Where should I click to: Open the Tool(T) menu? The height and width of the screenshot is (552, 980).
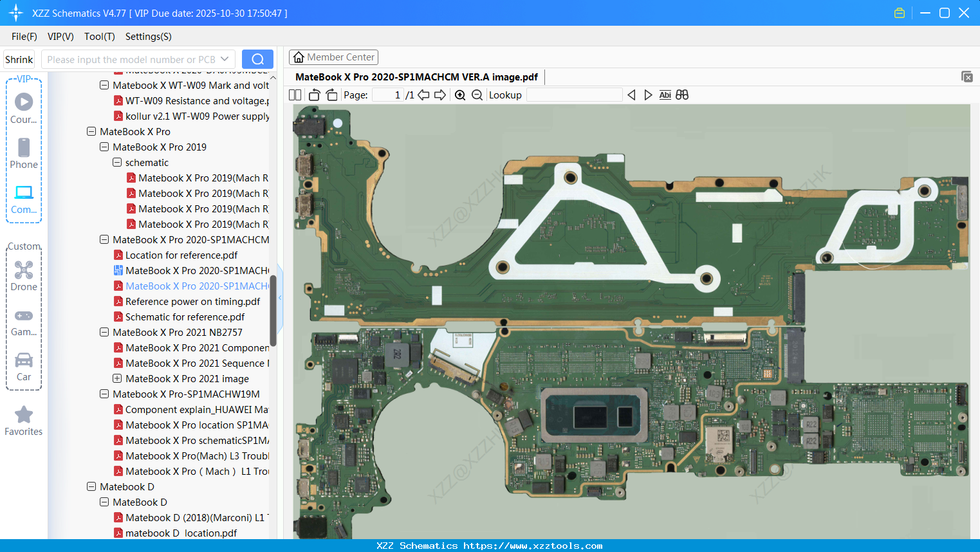click(100, 37)
